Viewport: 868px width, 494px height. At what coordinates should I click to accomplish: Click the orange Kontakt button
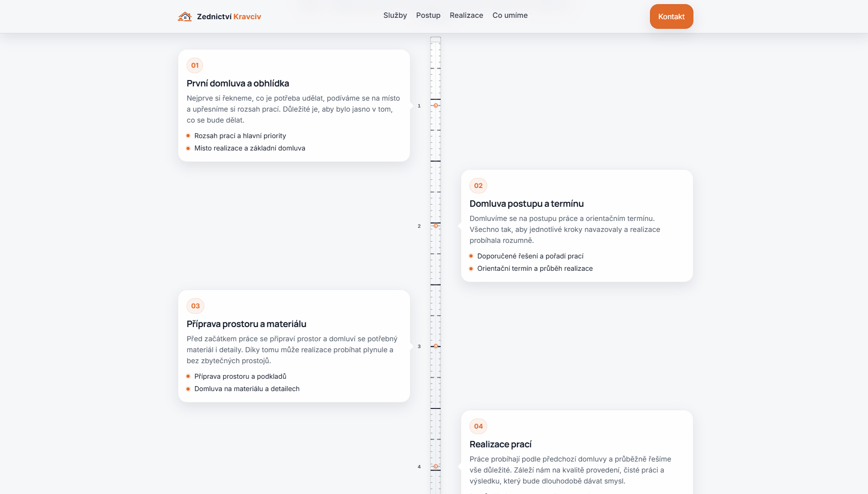pos(671,16)
